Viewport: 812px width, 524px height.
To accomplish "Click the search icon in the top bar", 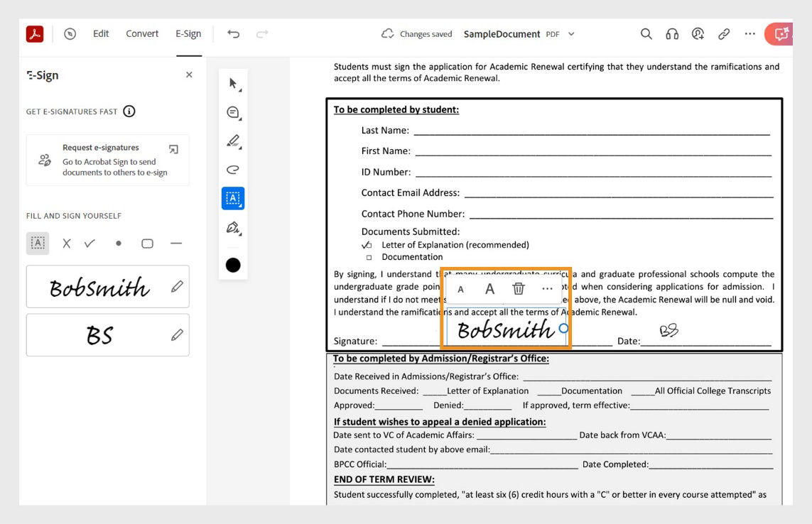I will click(645, 33).
